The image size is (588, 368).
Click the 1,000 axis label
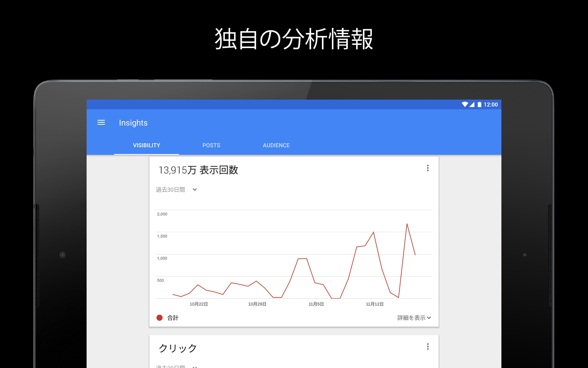point(162,258)
